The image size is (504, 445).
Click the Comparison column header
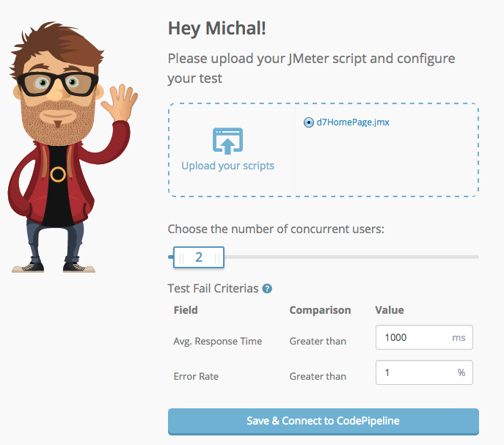320,310
